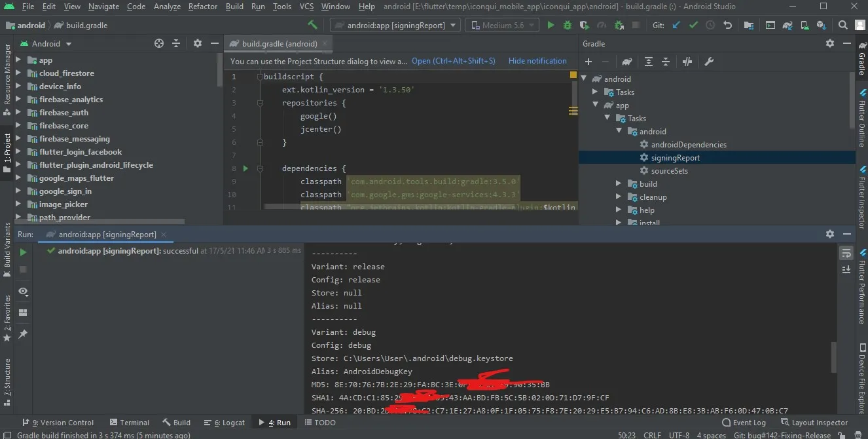Viewport: 868px width, 439px height.
Task: Expand the cloud_firestore module in Project tree
Action: click(18, 73)
